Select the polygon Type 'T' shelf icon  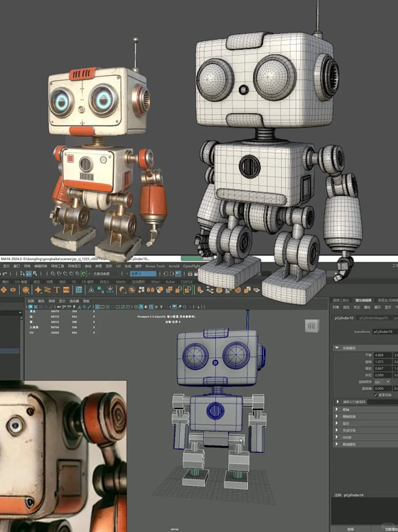[57, 290]
